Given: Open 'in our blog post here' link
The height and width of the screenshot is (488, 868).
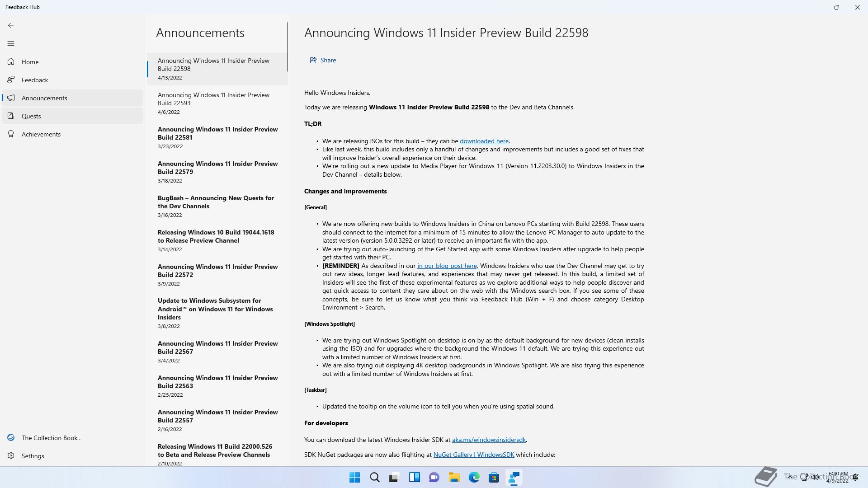Looking at the screenshot, I should [x=447, y=266].
